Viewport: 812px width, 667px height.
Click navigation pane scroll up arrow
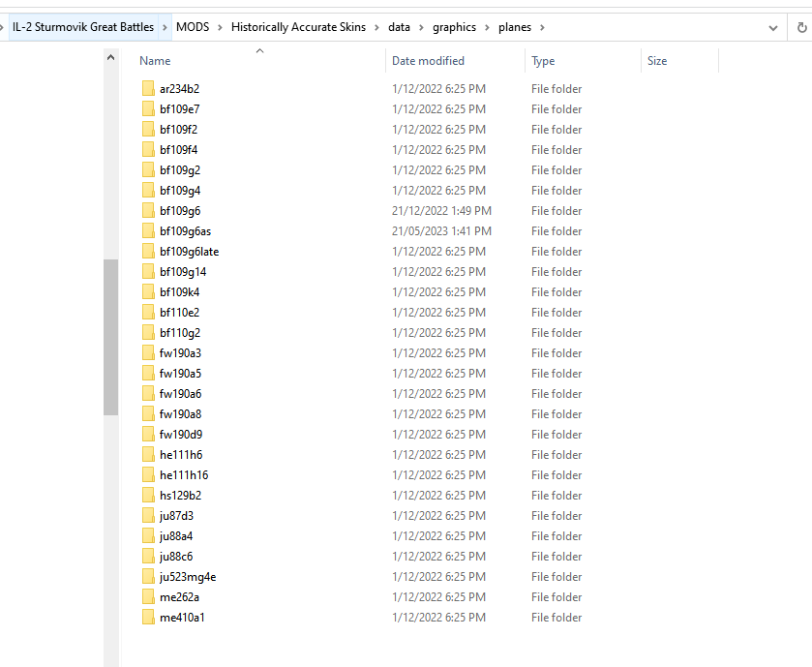[111, 57]
